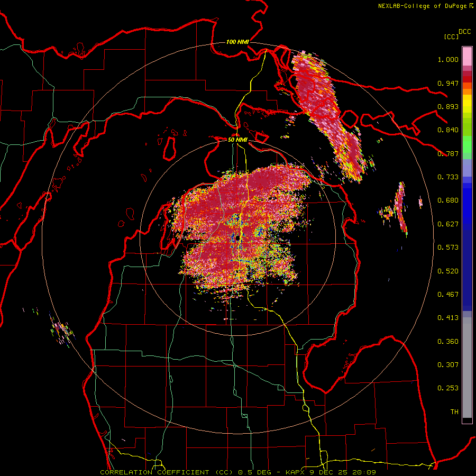This screenshot has width=476, height=476.
Task: Click the gray lower segment of the color bar
Action: click(467, 368)
